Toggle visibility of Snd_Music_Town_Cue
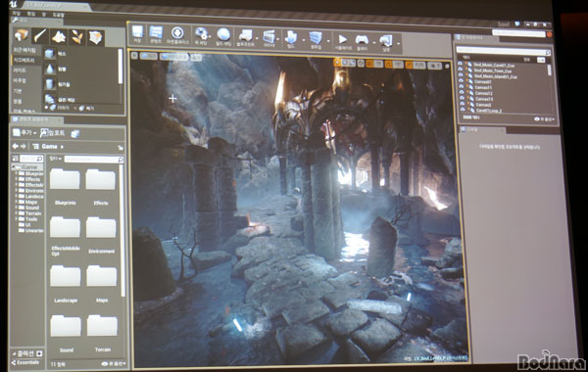Viewport: 588px width, 372px height. pos(461,70)
